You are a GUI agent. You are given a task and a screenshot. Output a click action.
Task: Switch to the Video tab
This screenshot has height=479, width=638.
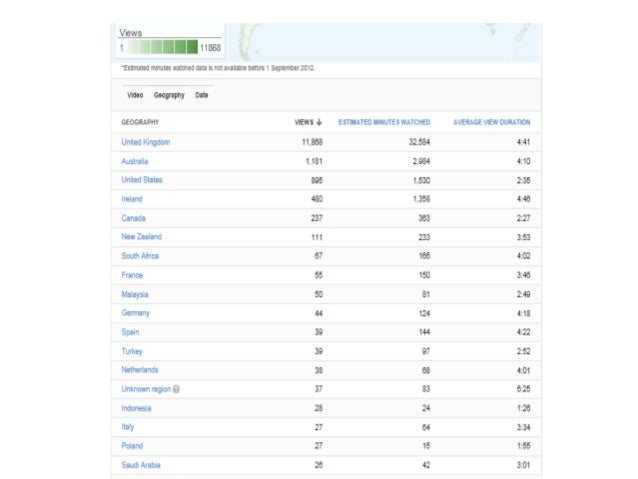coord(135,95)
